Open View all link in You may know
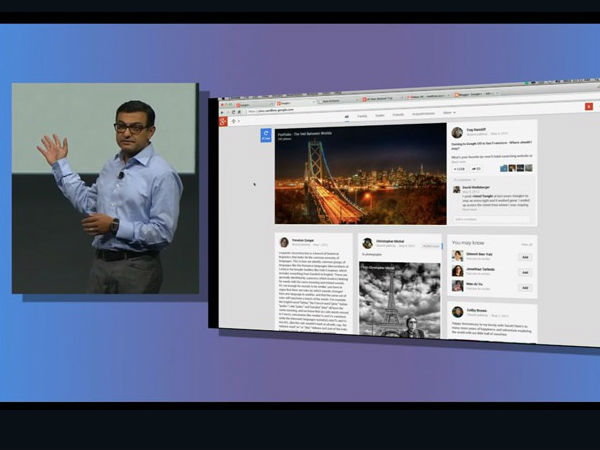 click(x=526, y=243)
